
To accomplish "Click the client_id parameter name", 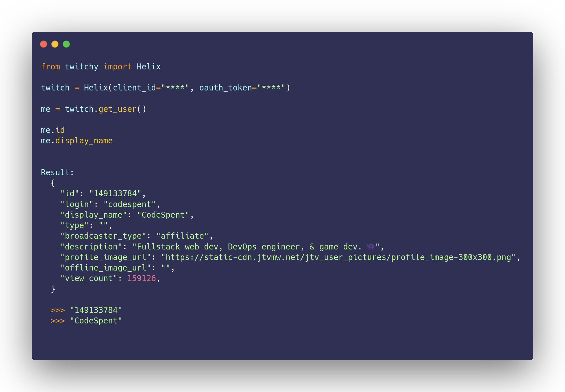I will [x=134, y=88].
